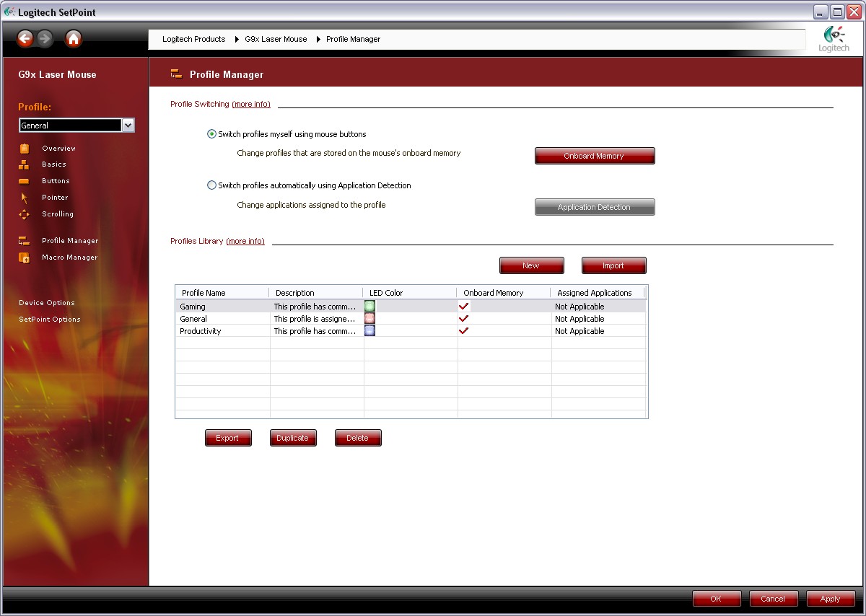This screenshot has width=866, height=616.
Task: Click the Basics sidebar icon
Action: [25, 164]
